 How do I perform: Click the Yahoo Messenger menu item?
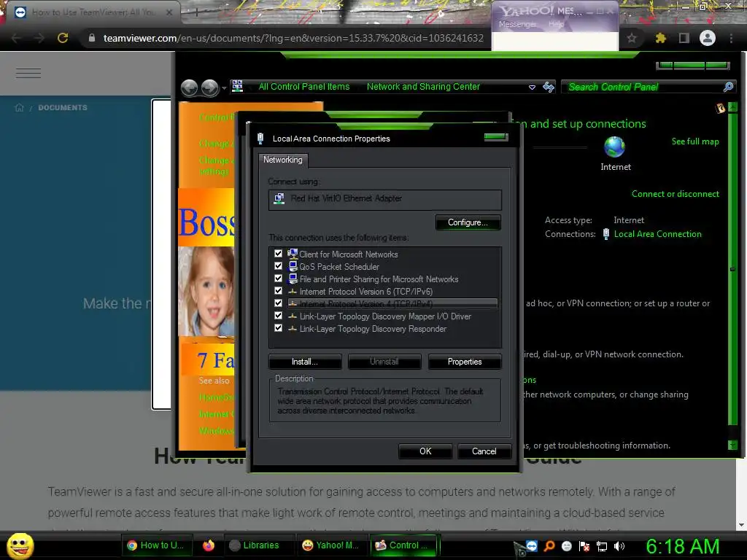517,24
